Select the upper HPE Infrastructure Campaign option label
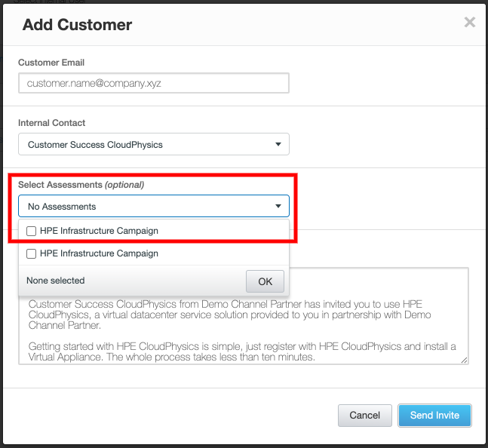Image resolution: width=488 pixels, height=448 pixels. point(99,231)
